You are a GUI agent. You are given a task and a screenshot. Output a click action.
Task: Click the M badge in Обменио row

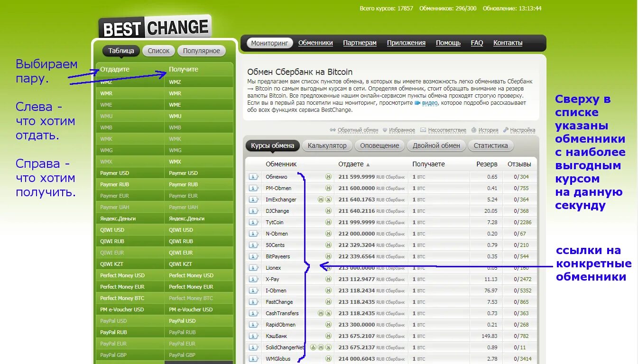click(328, 177)
